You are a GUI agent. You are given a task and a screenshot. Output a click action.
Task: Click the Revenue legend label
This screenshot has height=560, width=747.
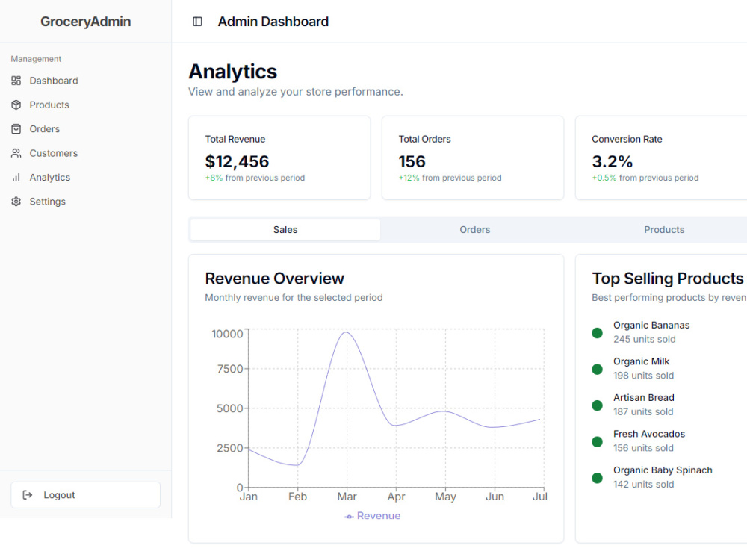pyautogui.click(x=379, y=516)
